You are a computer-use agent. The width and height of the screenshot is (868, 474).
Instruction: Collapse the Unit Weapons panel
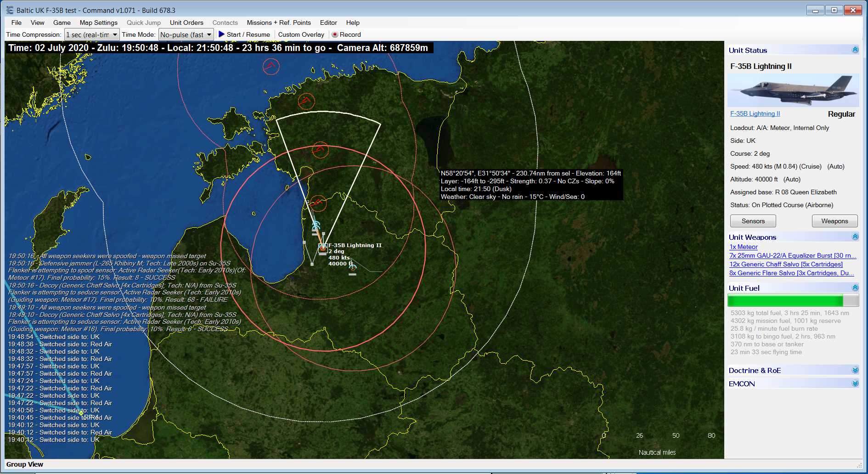coord(855,237)
